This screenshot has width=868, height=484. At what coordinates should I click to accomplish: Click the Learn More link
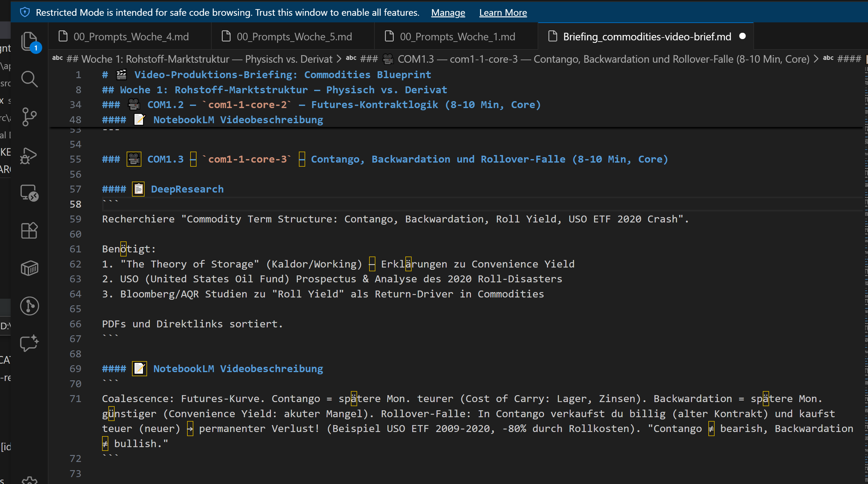[503, 13]
